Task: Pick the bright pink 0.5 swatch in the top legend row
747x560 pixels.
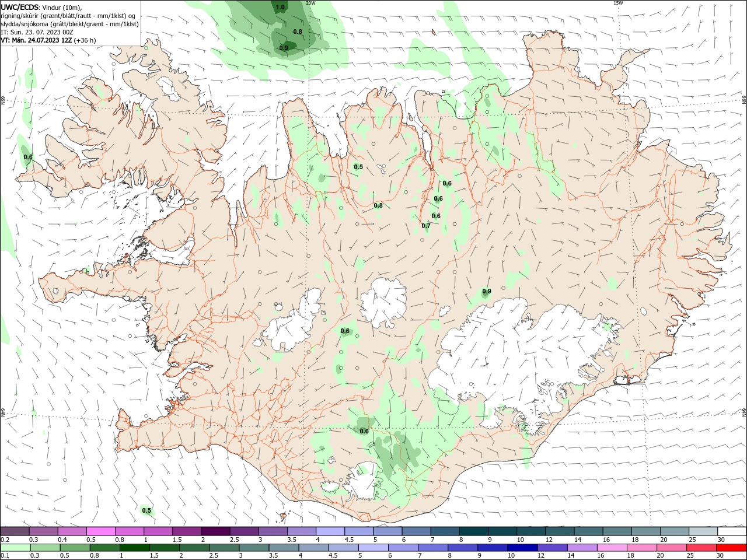Action: pos(100,531)
